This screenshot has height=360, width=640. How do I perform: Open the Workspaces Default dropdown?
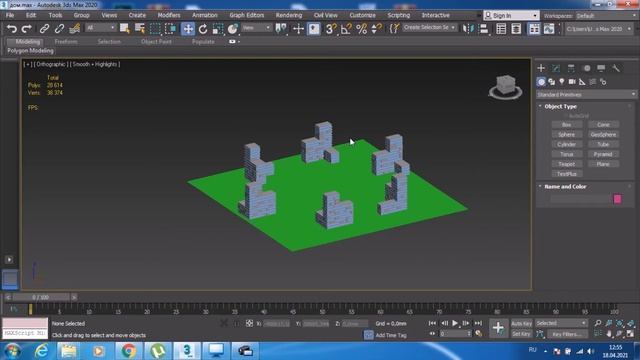606,16
